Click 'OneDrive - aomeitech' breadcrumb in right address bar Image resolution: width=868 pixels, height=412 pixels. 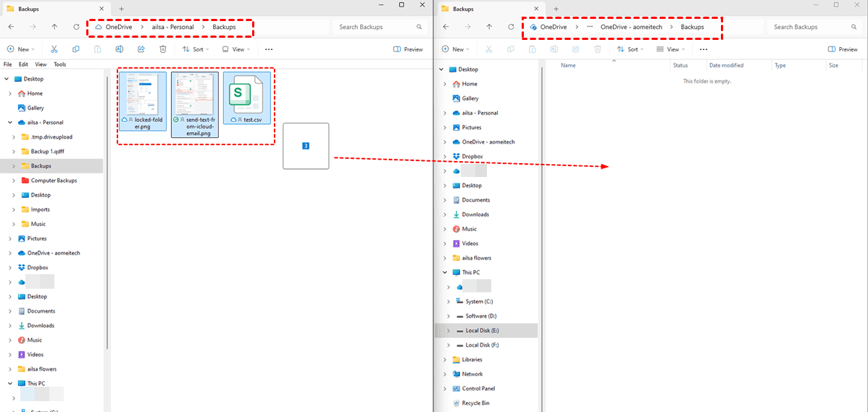[631, 27]
